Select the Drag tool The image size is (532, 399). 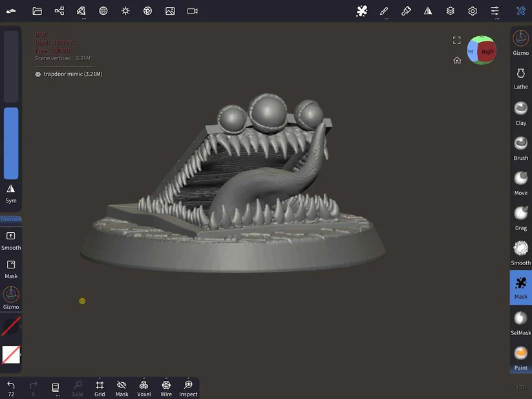[x=521, y=219]
